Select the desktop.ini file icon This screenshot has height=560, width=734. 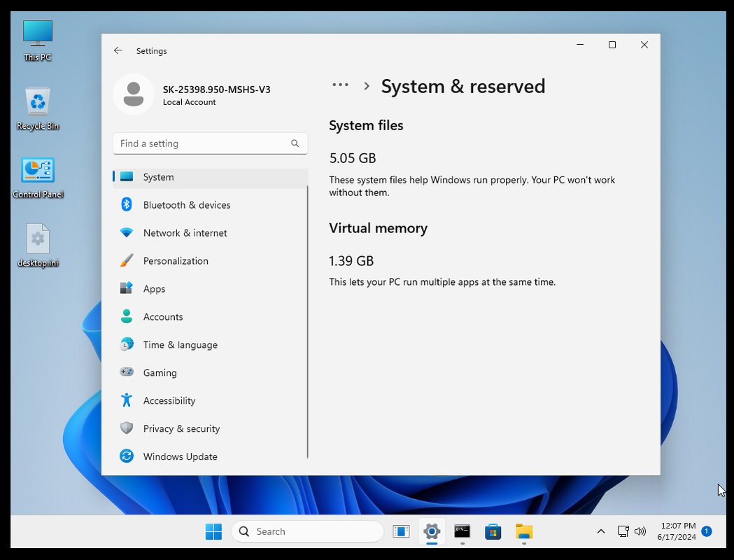(x=38, y=246)
